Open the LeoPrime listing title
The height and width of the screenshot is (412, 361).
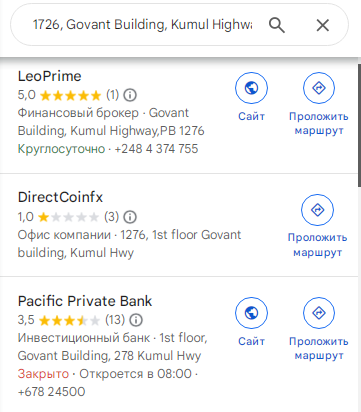(x=49, y=76)
